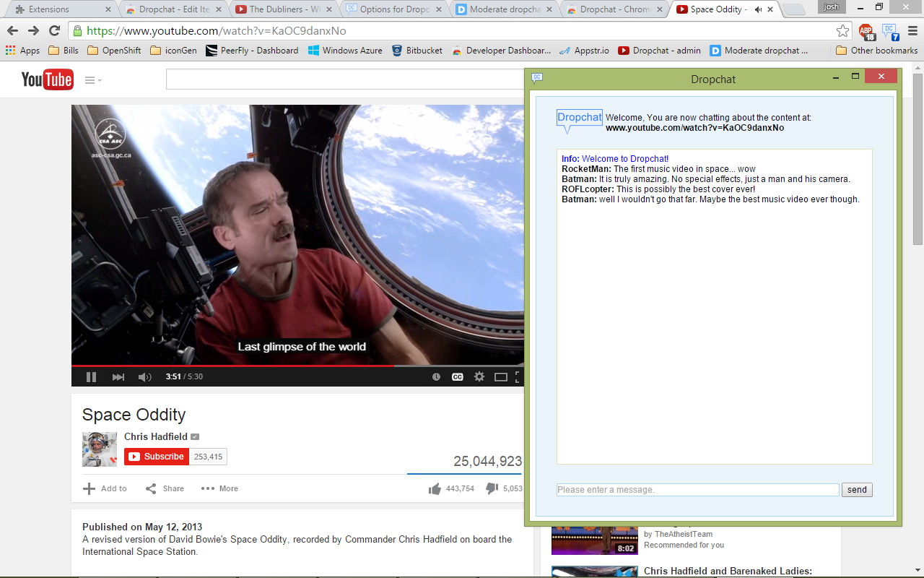Screen dimensions: 924x578
Task: Open Windows Azure bookmark
Action: (x=345, y=51)
